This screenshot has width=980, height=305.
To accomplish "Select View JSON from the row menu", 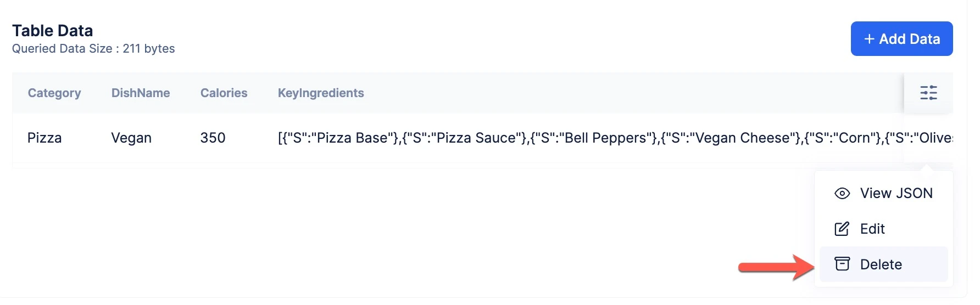I will coord(883,193).
